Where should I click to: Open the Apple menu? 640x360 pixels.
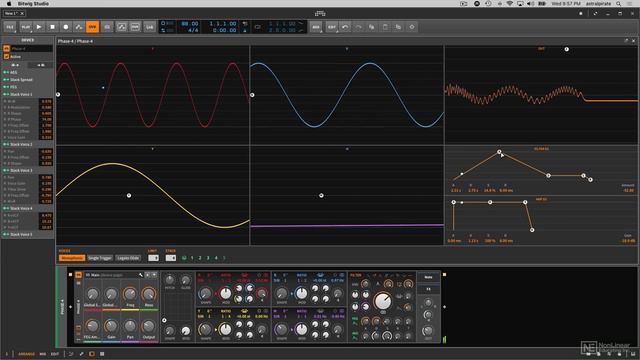(x=9, y=4)
